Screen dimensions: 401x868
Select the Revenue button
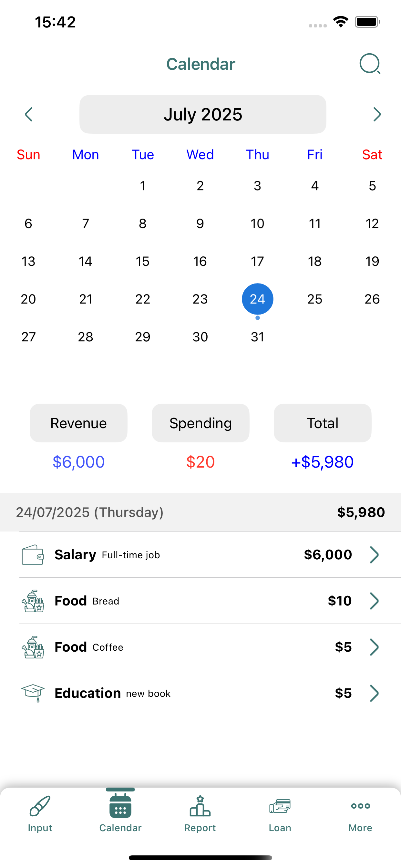[78, 423]
